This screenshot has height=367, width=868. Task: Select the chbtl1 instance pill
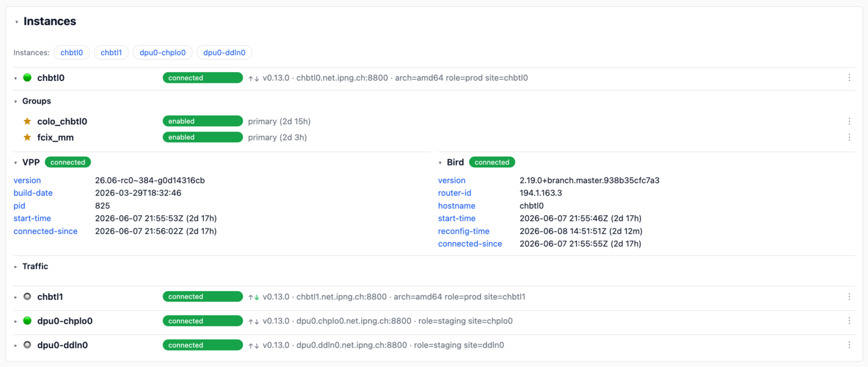coord(111,53)
